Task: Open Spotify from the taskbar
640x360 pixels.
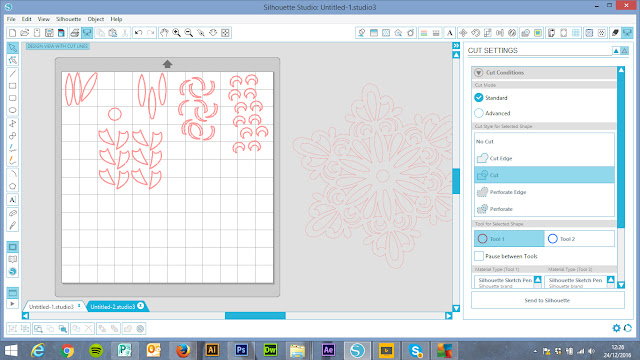Action: [96, 351]
